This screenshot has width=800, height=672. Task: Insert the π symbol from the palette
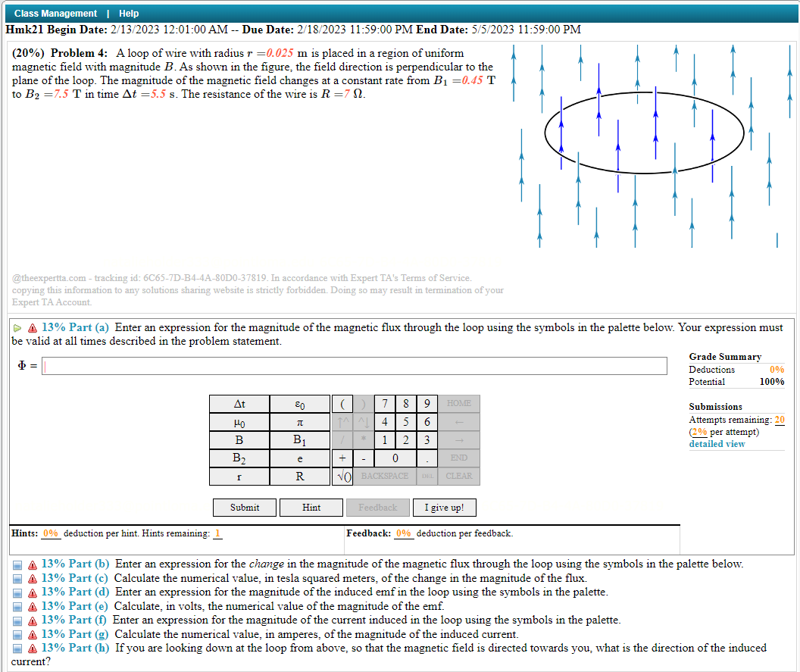tap(300, 422)
